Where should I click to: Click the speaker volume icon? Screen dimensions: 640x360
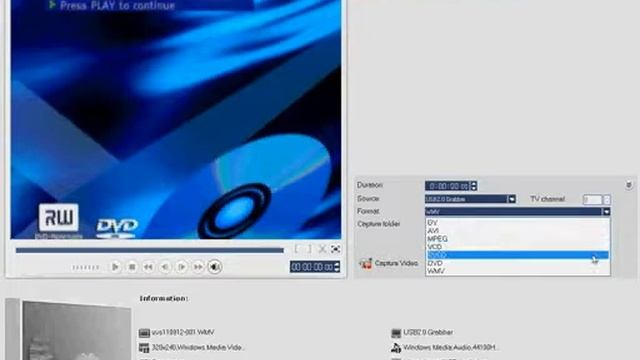click(215, 267)
